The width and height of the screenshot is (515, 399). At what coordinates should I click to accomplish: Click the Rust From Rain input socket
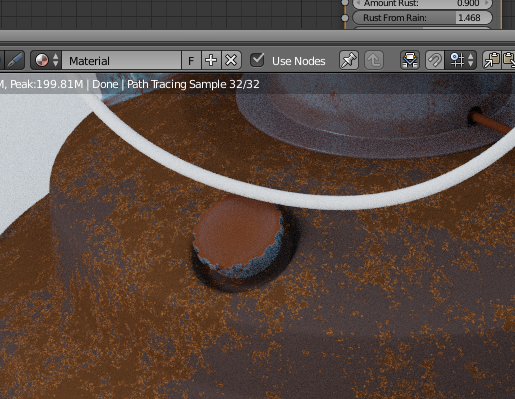345,18
